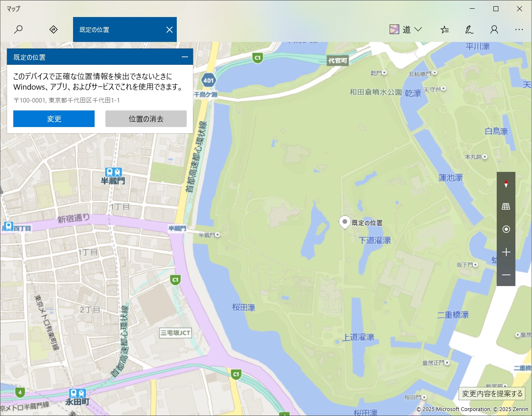Click the 蓮池濠 label
This screenshot has width=532, height=416.
[x=451, y=178]
